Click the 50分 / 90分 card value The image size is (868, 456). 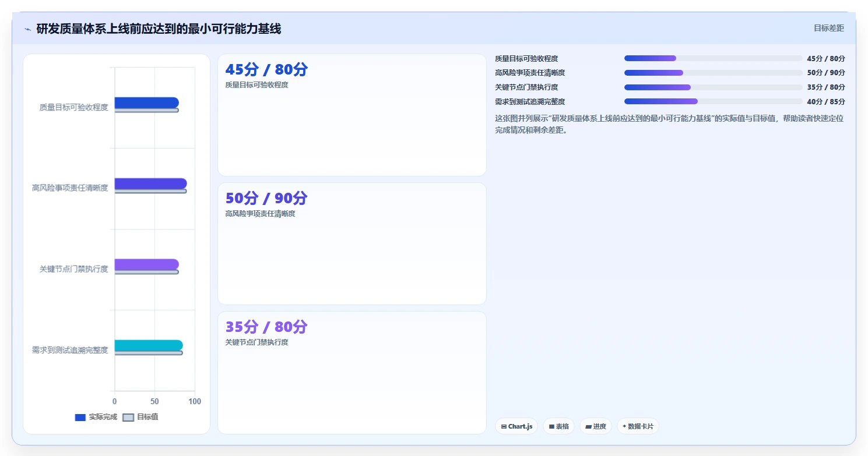click(266, 199)
